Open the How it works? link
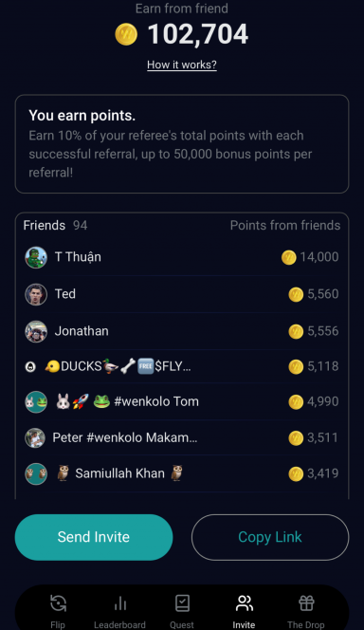 (x=182, y=65)
